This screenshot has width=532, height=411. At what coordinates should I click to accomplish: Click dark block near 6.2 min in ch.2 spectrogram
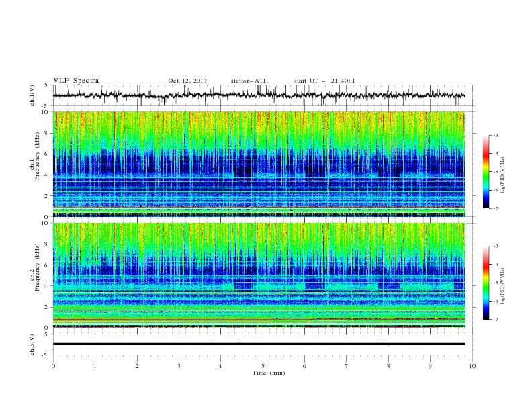[x=315, y=284]
